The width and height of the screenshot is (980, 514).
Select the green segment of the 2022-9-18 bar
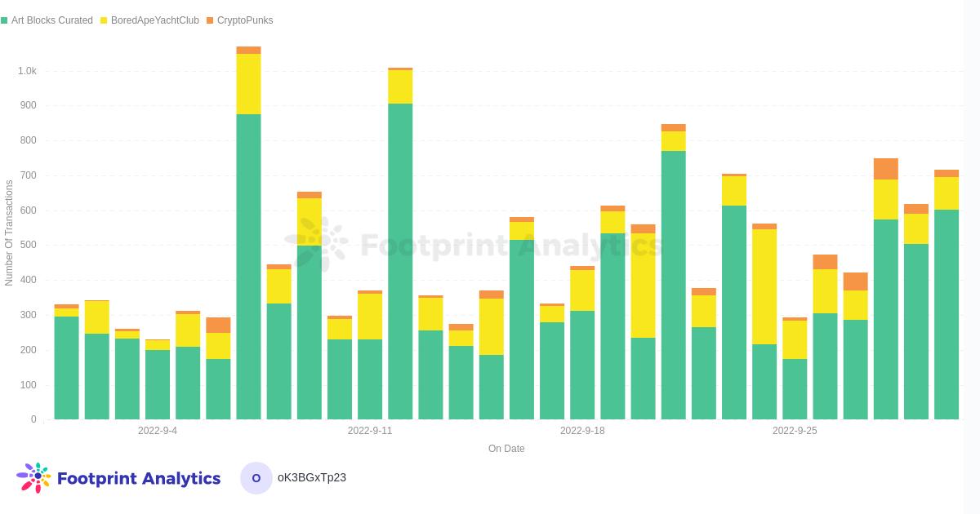coord(582,365)
